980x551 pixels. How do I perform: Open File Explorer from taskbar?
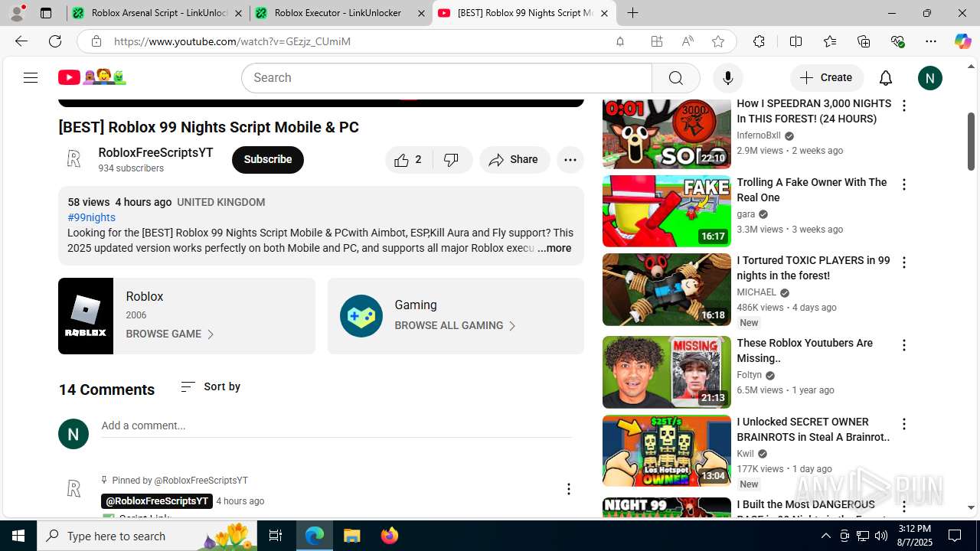pos(351,536)
